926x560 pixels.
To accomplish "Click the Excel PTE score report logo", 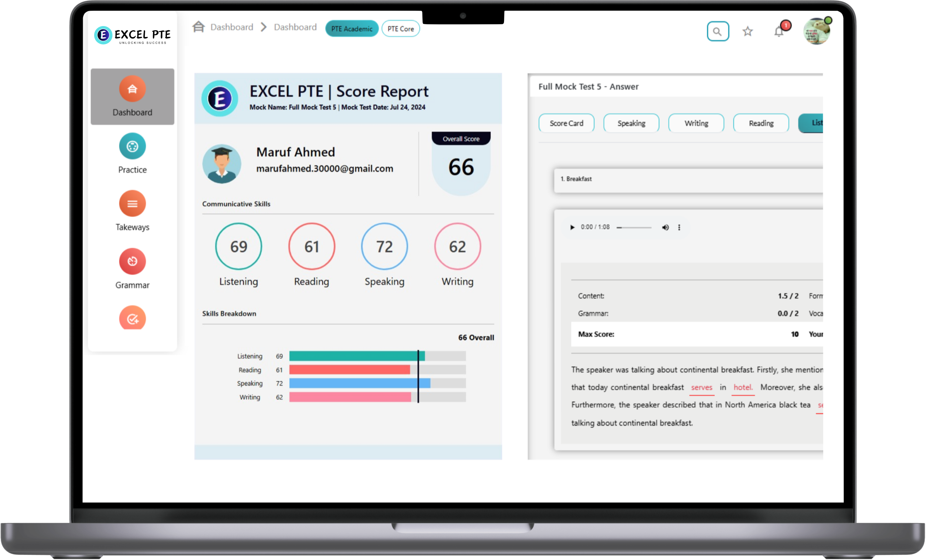I will point(220,99).
